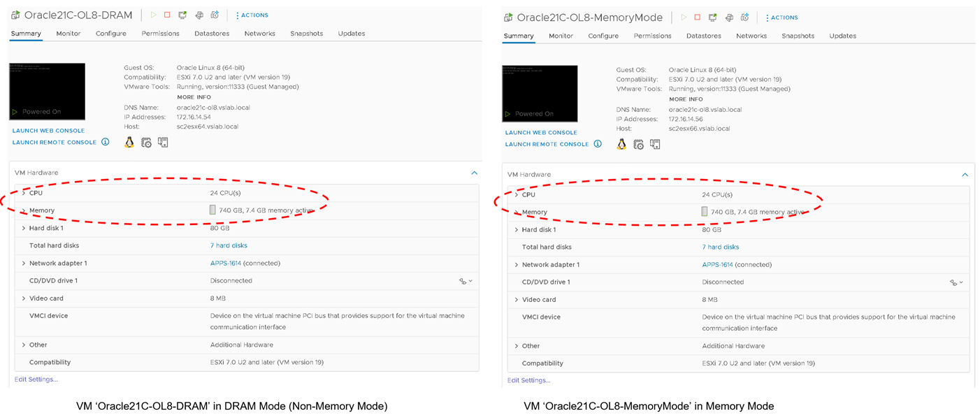Viewport: 980px width, 418px height.
Task: Open Permissions tab of Oracle21C-OL8-DRAM
Action: [x=160, y=34]
